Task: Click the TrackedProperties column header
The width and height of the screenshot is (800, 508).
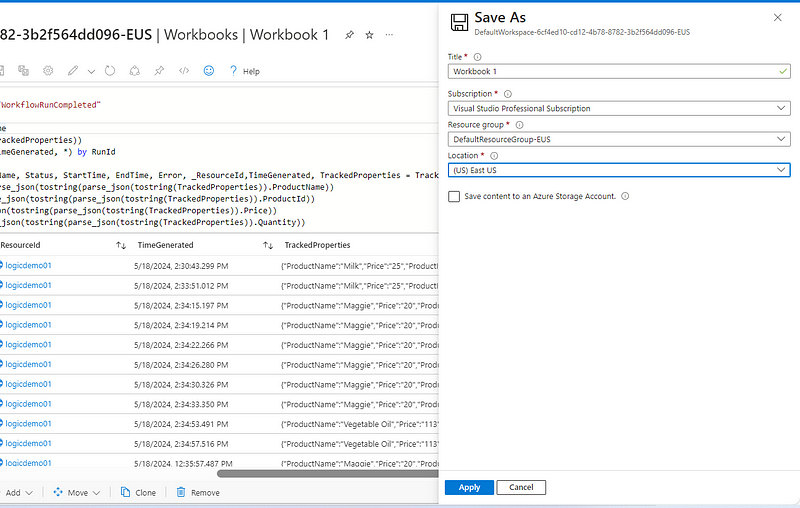Action: point(317,245)
